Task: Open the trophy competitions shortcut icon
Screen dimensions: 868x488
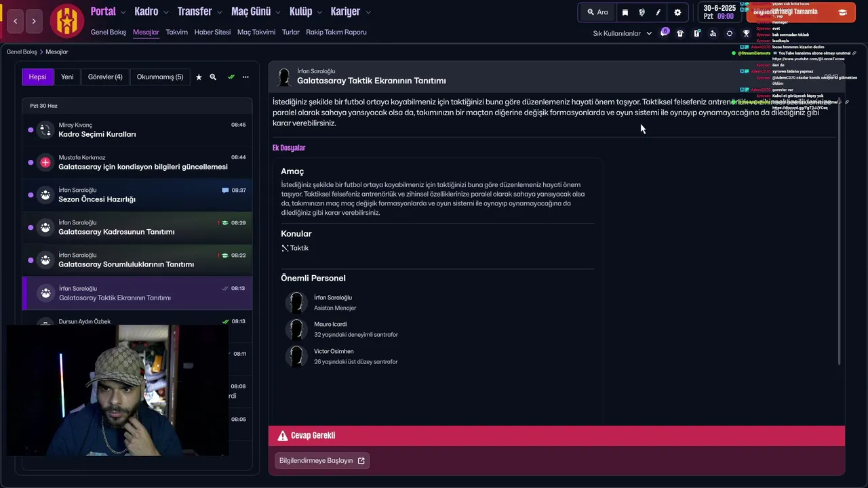Action: [x=746, y=33]
